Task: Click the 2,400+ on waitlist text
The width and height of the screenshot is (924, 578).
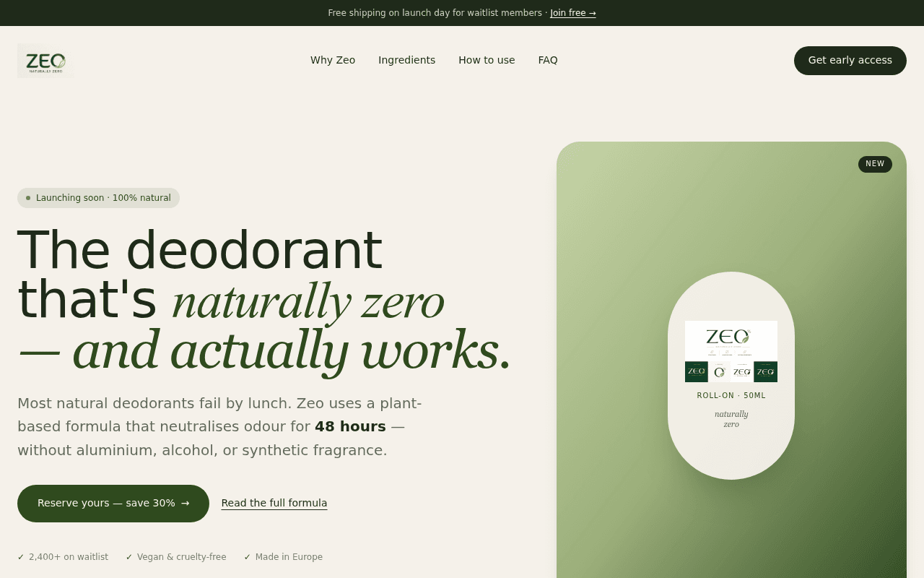Action: click(x=69, y=557)
